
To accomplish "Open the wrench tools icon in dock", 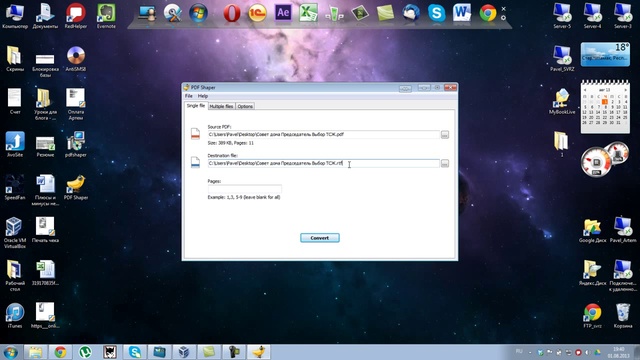I will (x=173, y=13).
